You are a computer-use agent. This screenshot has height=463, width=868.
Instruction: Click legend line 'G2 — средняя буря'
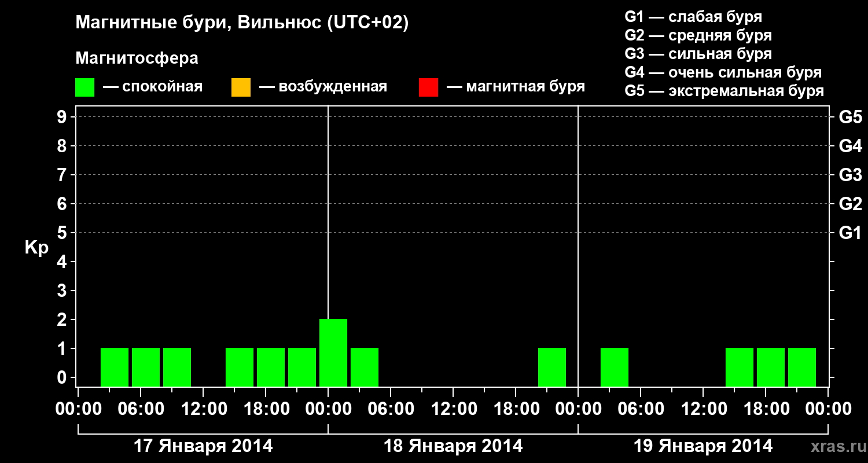[x=698, y=35]
